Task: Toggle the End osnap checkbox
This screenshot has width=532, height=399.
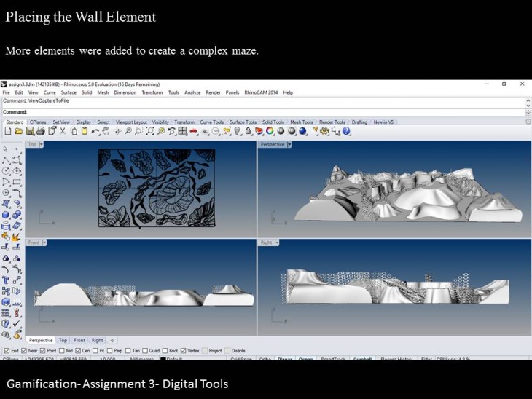Action: coord(7,350)
